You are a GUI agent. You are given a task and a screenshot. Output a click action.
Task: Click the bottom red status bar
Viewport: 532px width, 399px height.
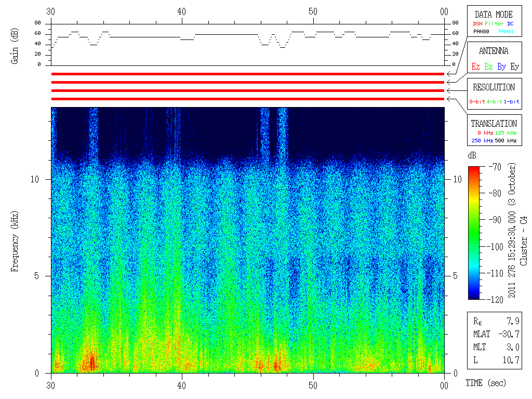248,99
